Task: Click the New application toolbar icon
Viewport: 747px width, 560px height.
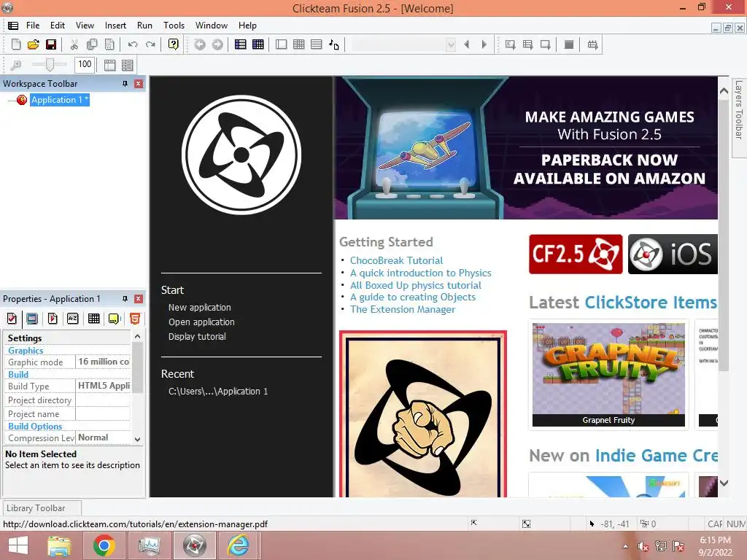Action: pyautogui.click(x=16, y=44)
